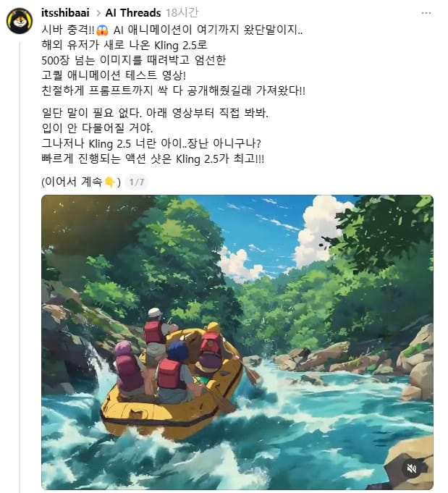Select the 1/7 thread counter badge
This screenshot has width=448, height=493.
pyautogui.click(x=137, y=182)
